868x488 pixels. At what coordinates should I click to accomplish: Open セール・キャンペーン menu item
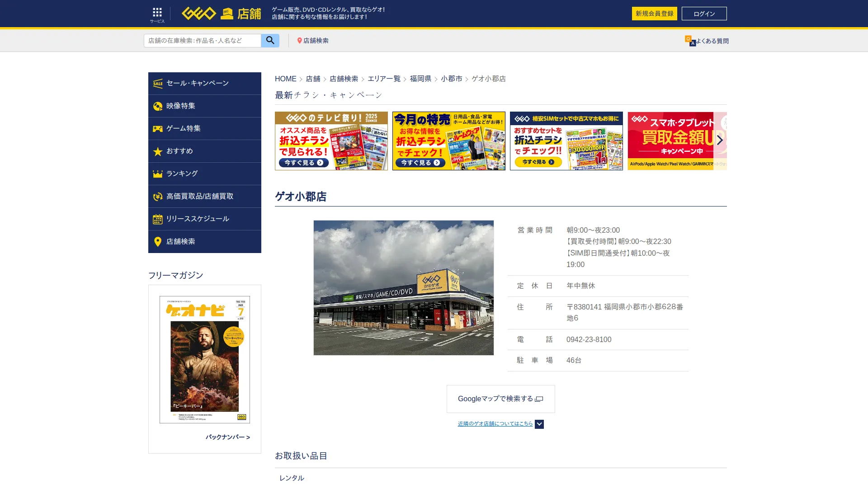(x=205, y=83)
